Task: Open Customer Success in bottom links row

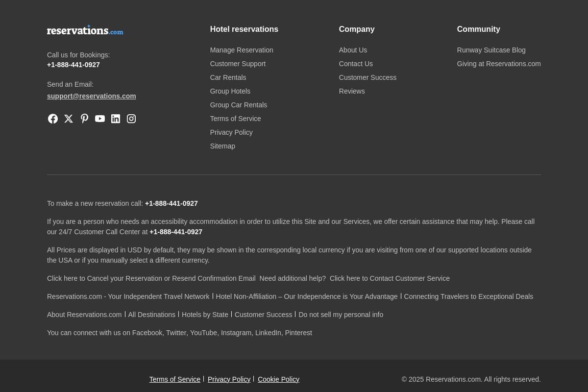Action: pos(263,314)
